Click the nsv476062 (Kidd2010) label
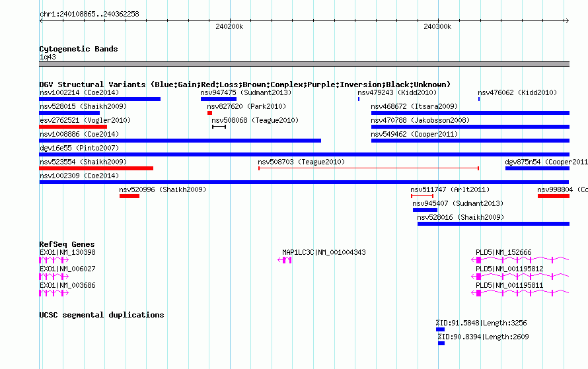The width and height of the screenshot is (588, 369). pyautogui.click(x=517, y=92)
